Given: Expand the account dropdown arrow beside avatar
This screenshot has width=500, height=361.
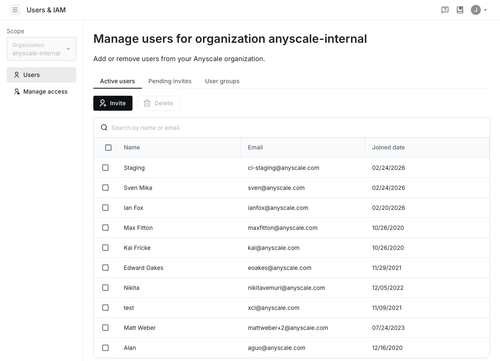Looking at the screenshot, I should 485,10.
